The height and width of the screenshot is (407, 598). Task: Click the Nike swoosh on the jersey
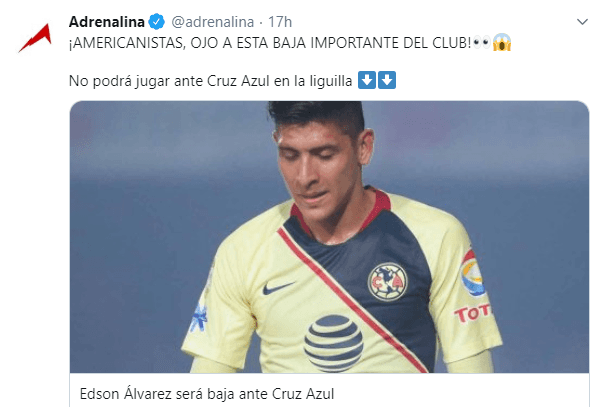click(278, 288)
